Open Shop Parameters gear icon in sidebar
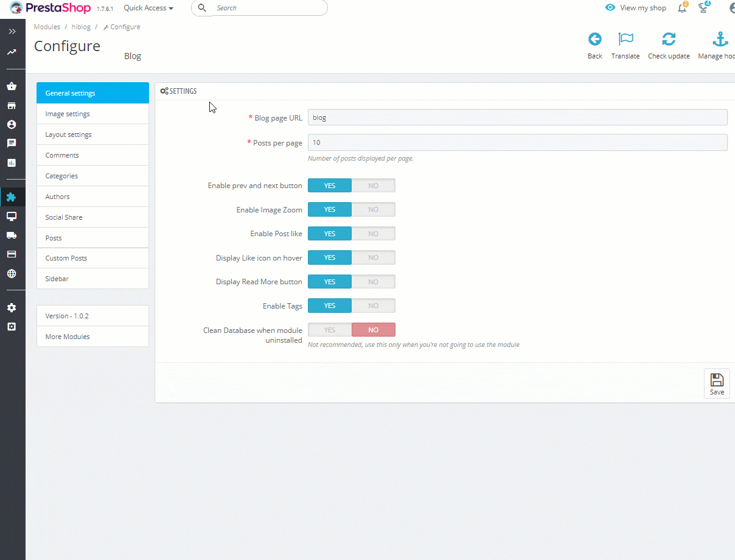The height and width of the screenshot is (560, 735). tap(12, 307)
